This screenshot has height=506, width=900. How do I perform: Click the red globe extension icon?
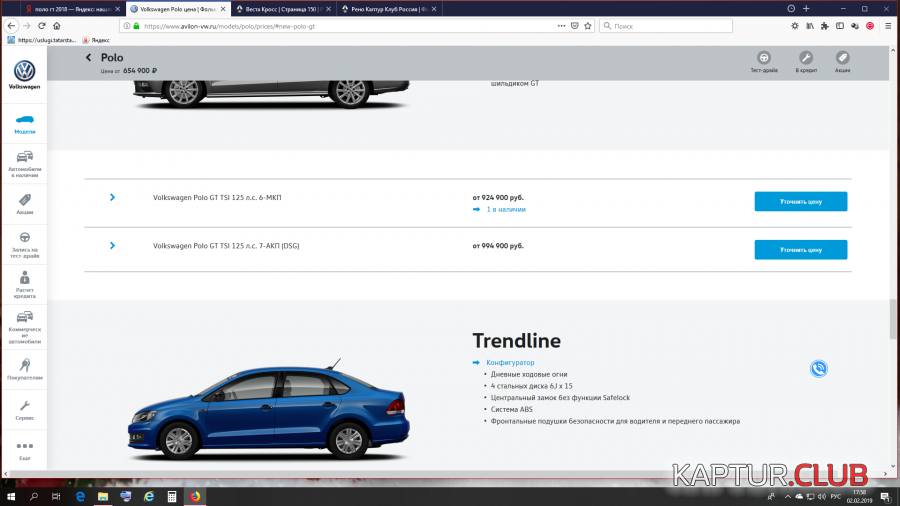coord(870,26)
